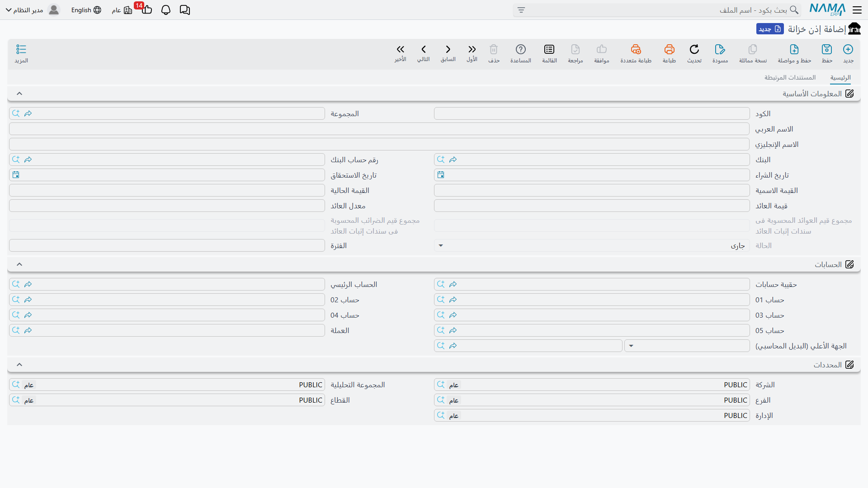Viewport: 868px width, 488px height.
Task: Click the search filter options icon
Action: 521,10
